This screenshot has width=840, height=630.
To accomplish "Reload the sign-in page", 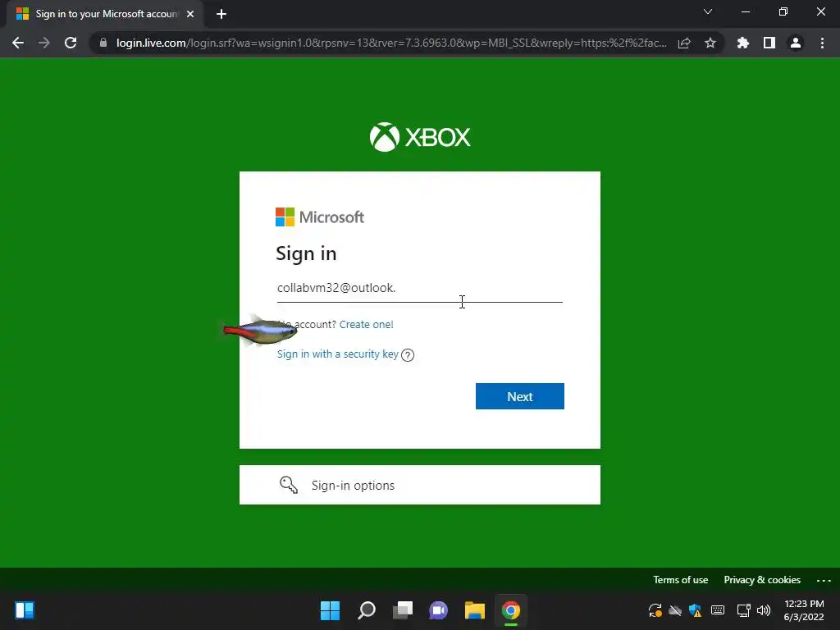I will (x=71, y=43).
